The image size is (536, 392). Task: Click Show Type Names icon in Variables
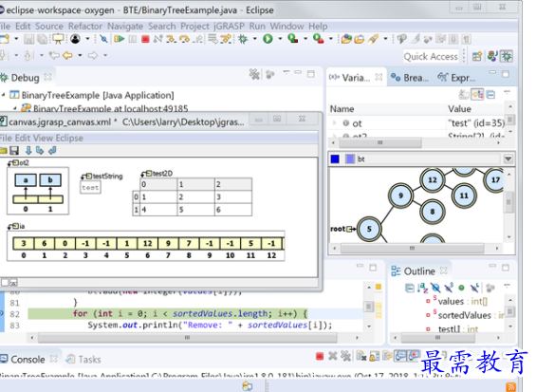coord(464,94)
